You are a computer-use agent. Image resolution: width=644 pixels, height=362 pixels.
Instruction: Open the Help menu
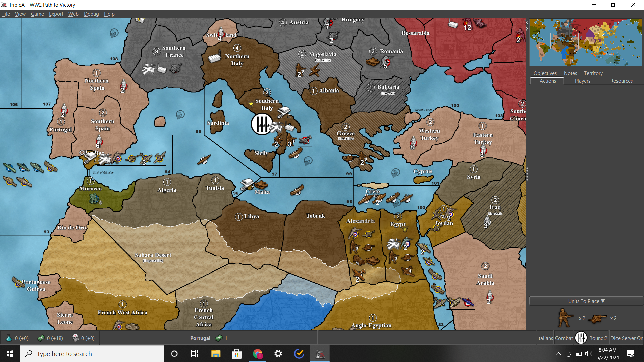(x=109, y=14)
